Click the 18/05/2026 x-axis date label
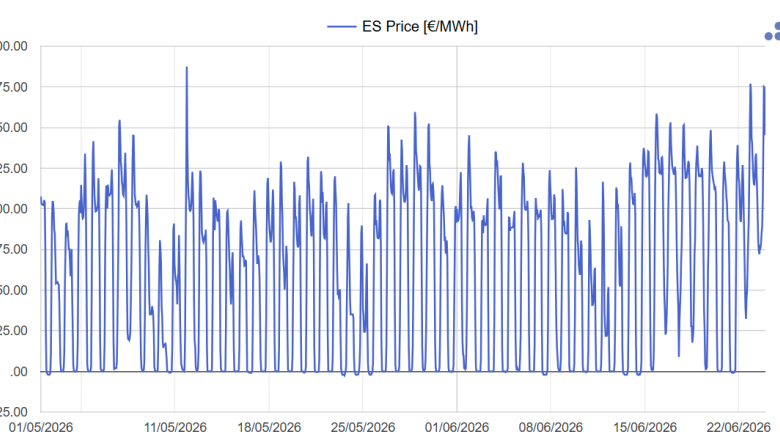This screenshot has width=780, height=440. pyautogui.click(x=269, y=427)
